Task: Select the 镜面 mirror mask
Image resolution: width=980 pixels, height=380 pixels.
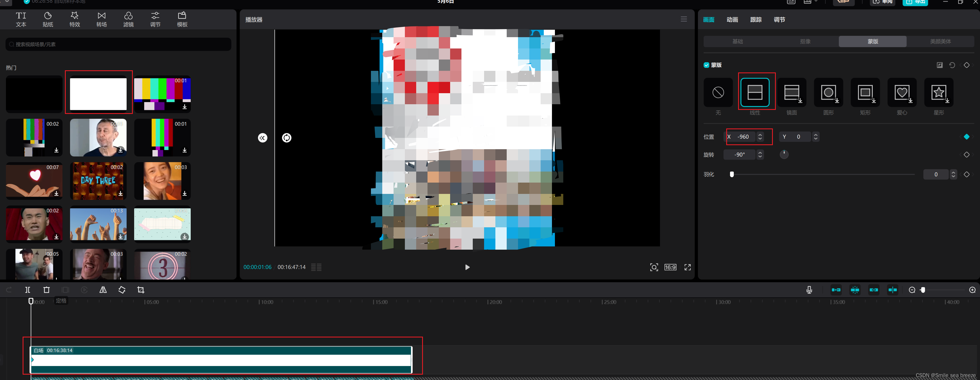Action: [x=791, y=92]
